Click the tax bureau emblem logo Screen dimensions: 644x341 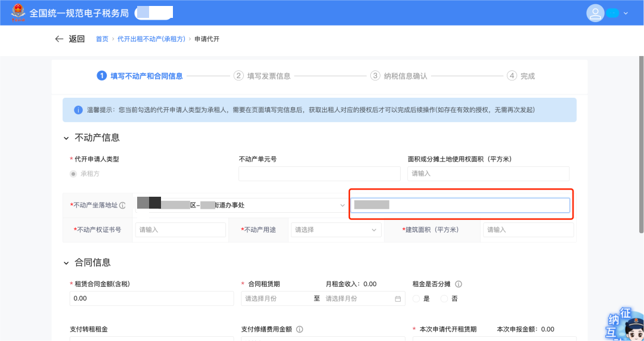pyautogui.click(x=18, y=13)
